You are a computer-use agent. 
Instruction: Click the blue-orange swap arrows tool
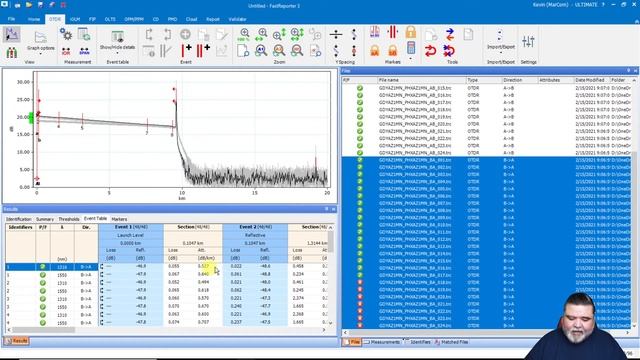point(450,34)
